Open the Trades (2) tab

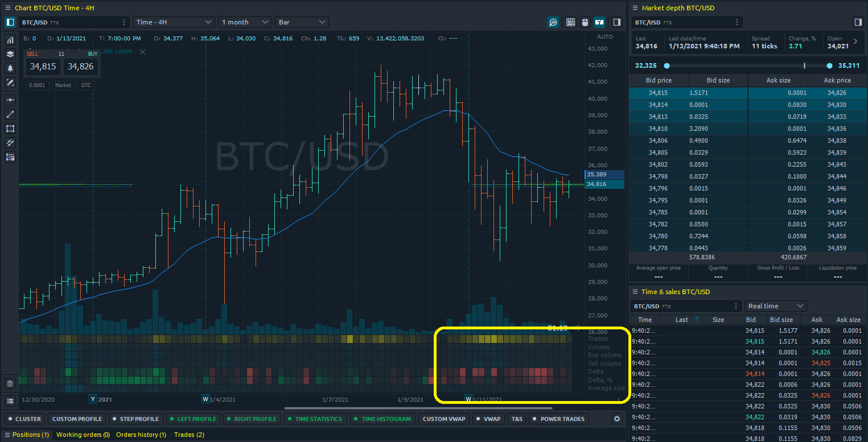click(x=189, y=435)
